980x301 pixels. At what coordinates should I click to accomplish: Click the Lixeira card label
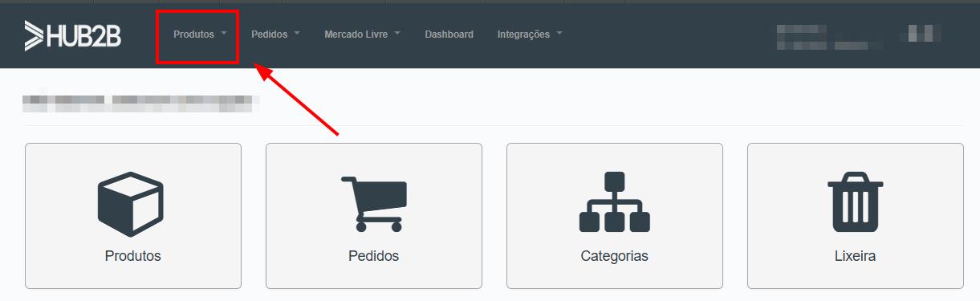click(x=856, y=257)
